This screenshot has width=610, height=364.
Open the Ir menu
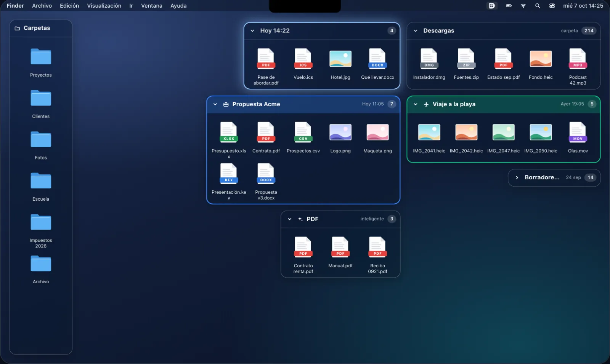(131, 6)
